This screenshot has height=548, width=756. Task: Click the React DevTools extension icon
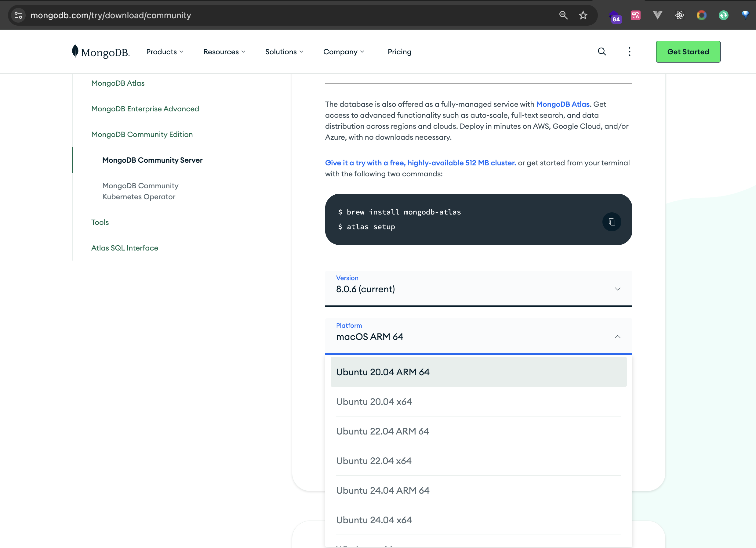tap(679, 15)
